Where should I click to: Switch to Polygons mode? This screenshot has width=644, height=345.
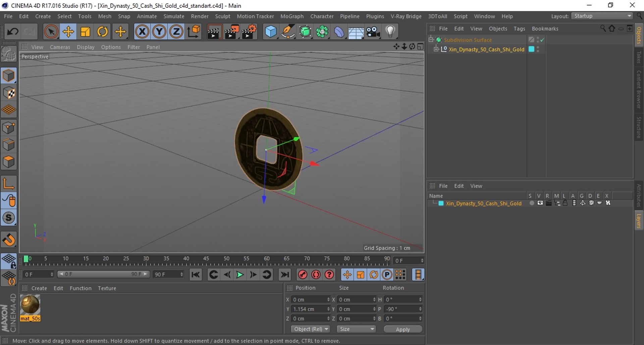(9, 162)
